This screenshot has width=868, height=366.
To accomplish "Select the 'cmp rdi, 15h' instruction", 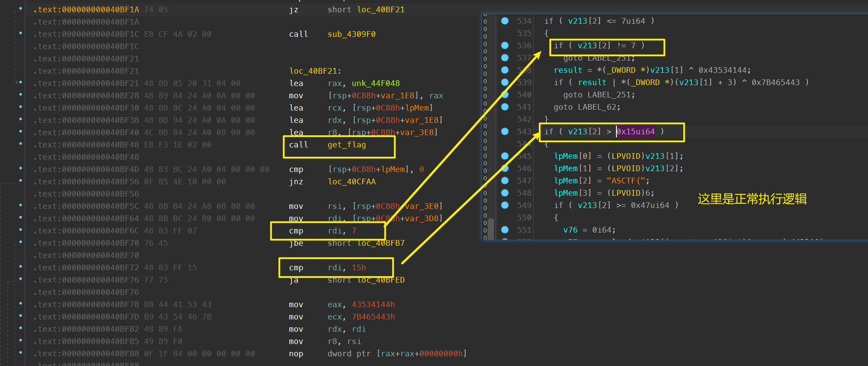I will tap(328, 268).
